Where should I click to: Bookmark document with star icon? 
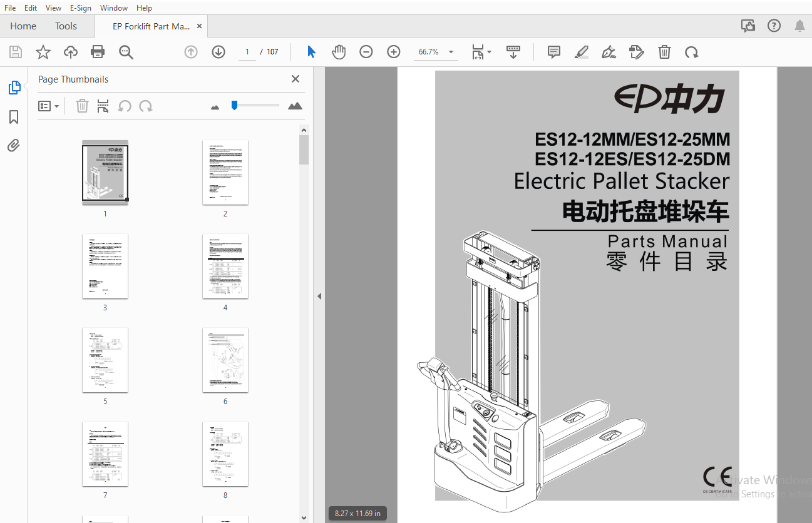pyautogui.click(x=43, y=52)
